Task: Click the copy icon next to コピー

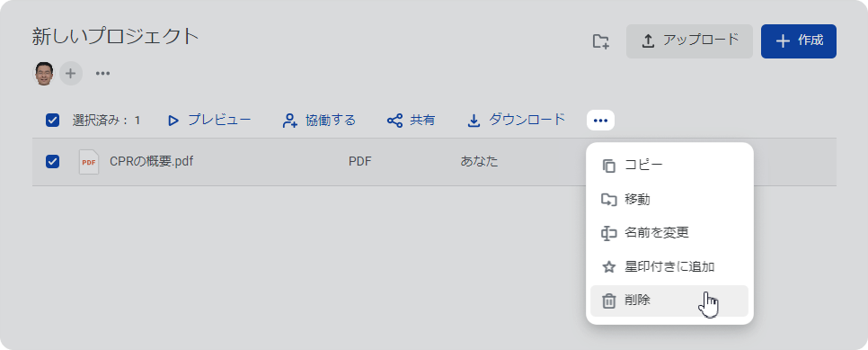Action: tap(608, 166)
